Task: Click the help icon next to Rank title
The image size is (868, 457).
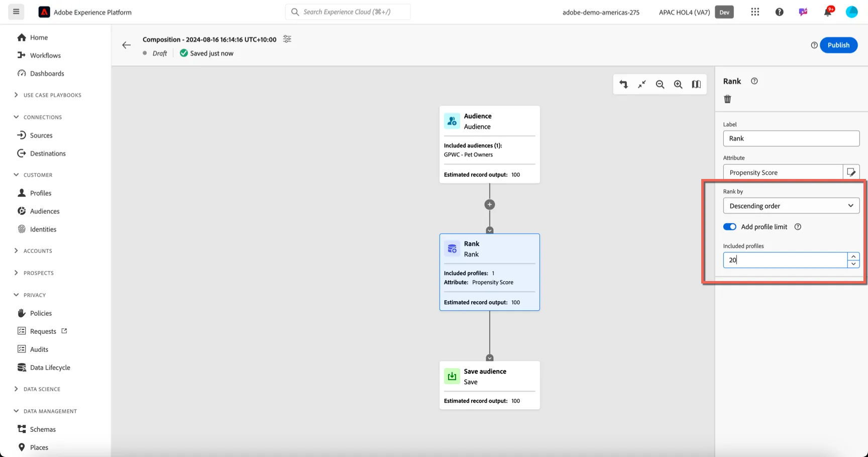Action: coord(754,81)
